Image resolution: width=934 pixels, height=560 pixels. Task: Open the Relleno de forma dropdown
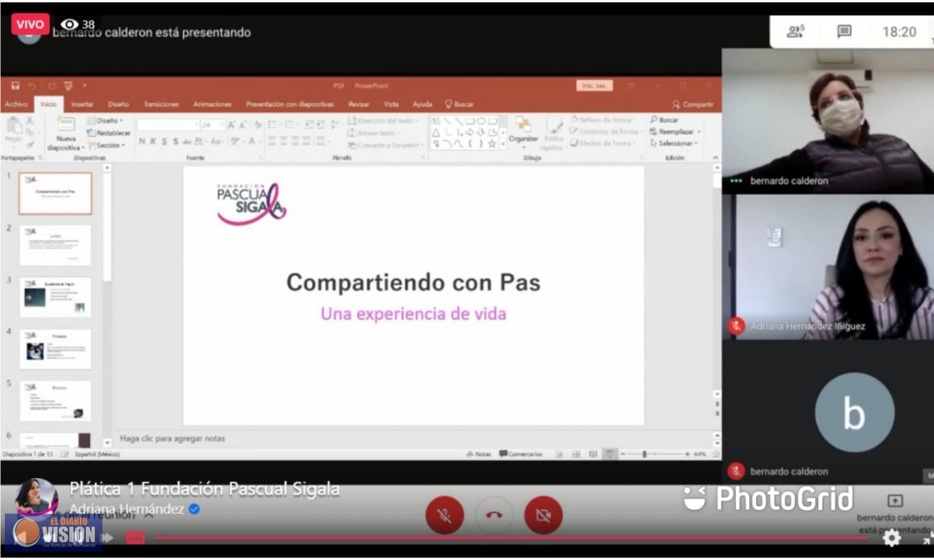(604, 119)
